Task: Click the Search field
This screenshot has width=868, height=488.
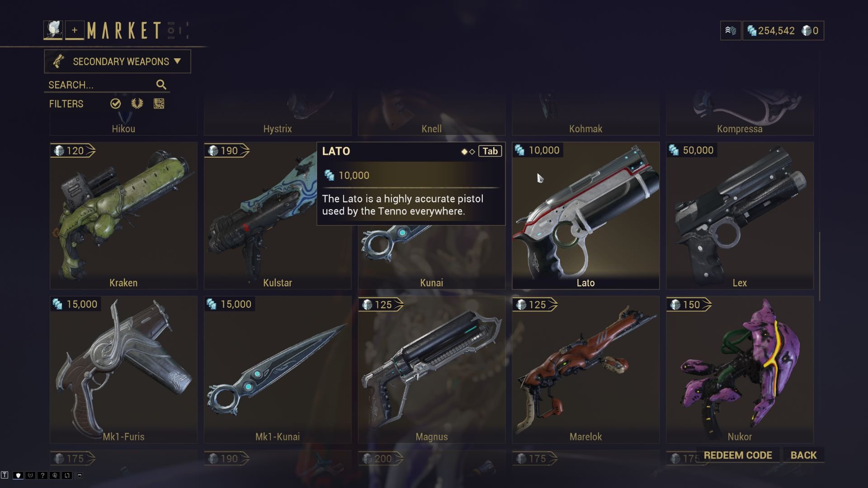Action: click(x=107, y=85)
